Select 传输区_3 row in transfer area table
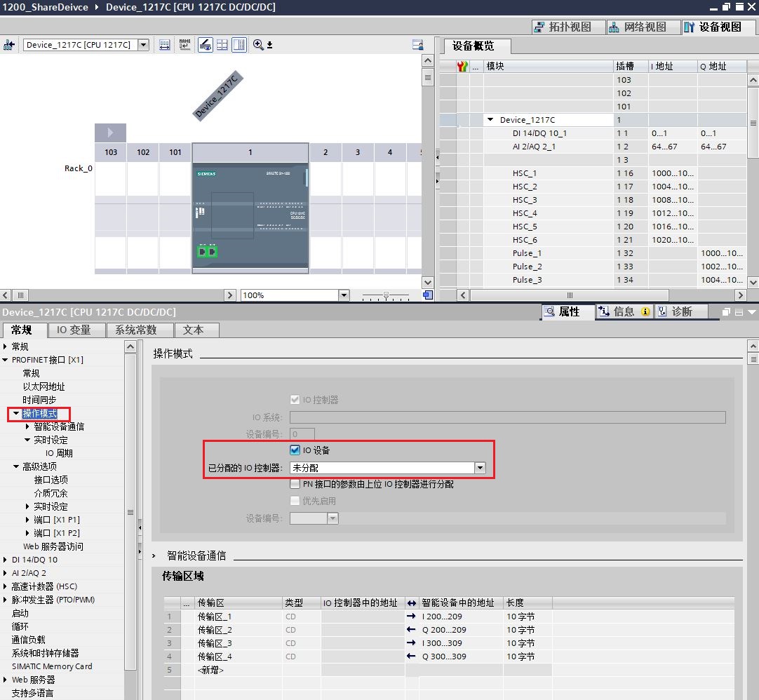This screenshot has height=700, width=759. [x=449, y=643]
